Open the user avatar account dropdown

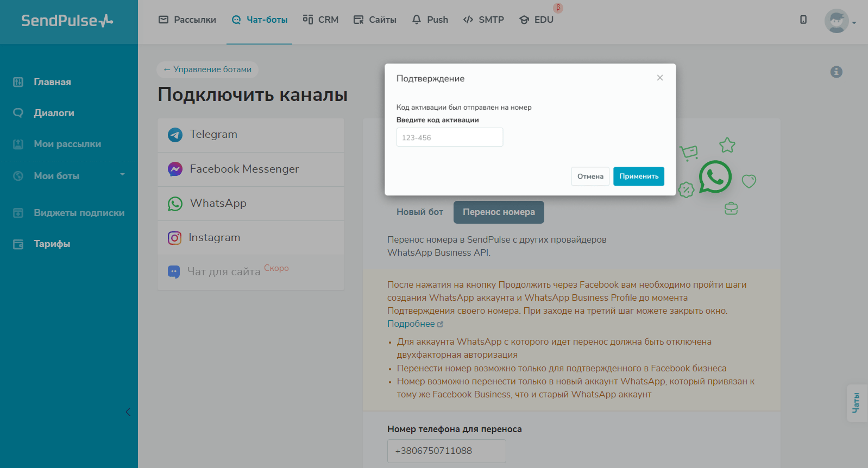point(839,21)
